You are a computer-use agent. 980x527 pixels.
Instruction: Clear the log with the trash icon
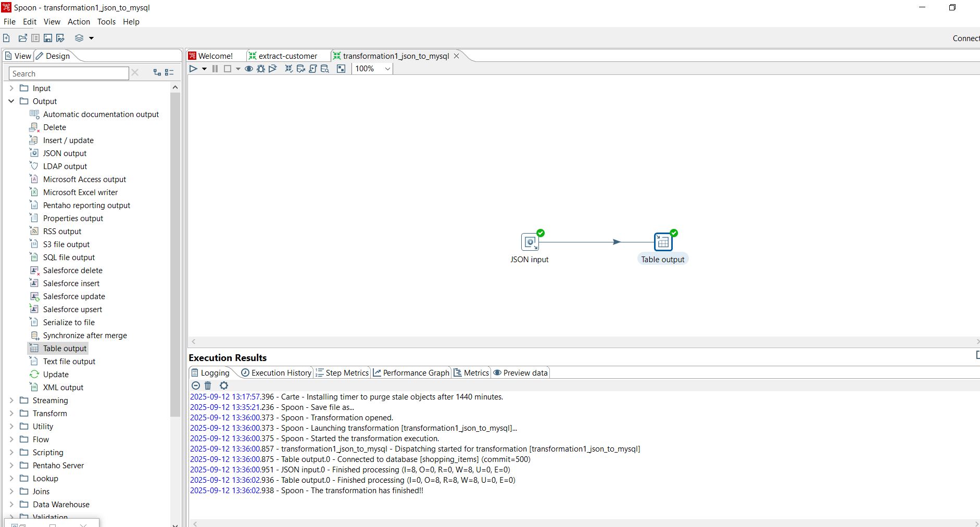(208, 385)
